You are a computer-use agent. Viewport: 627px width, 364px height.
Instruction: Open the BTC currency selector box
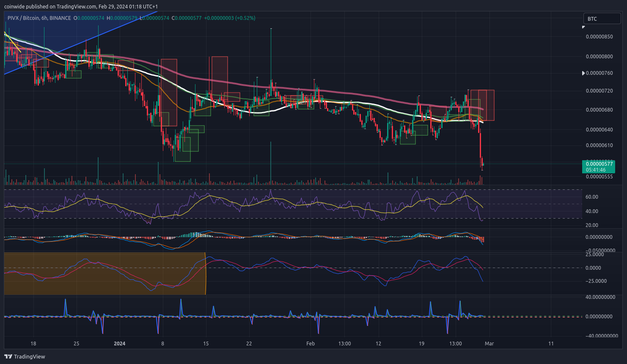[x=602, y=19]
